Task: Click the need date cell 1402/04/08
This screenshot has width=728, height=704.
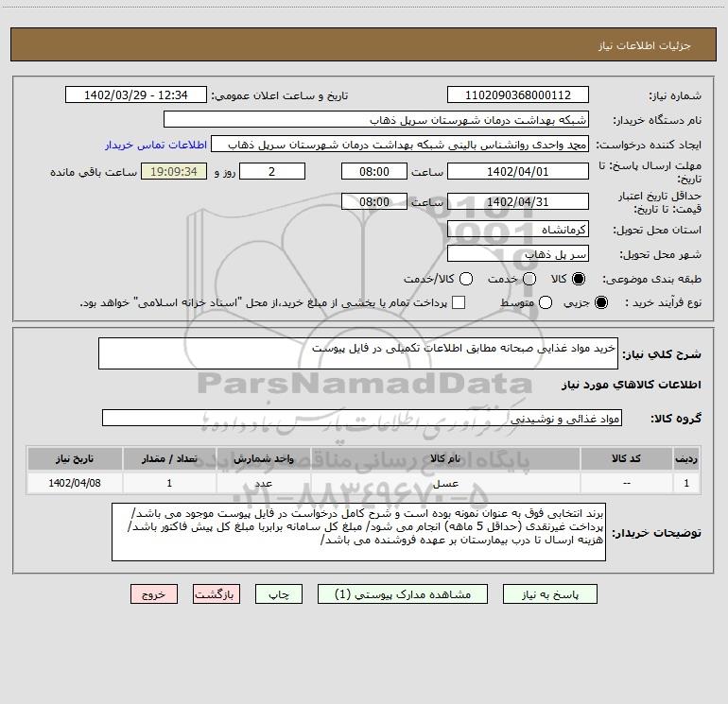Action: tap(75, 483)
